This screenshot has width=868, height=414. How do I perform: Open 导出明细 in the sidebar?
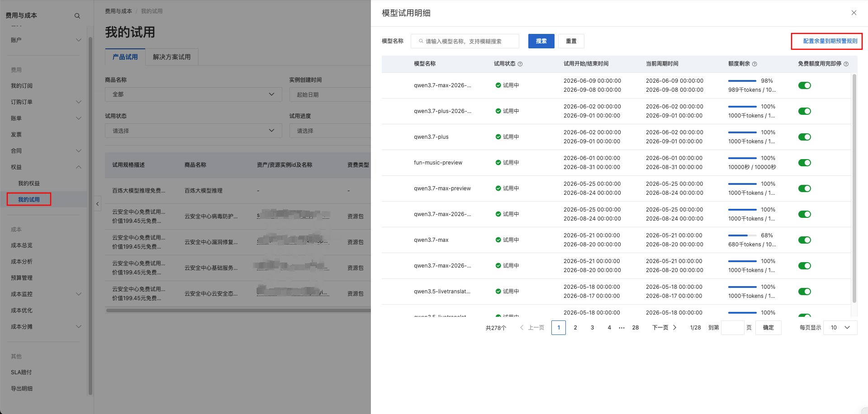(x=22, y=389)
